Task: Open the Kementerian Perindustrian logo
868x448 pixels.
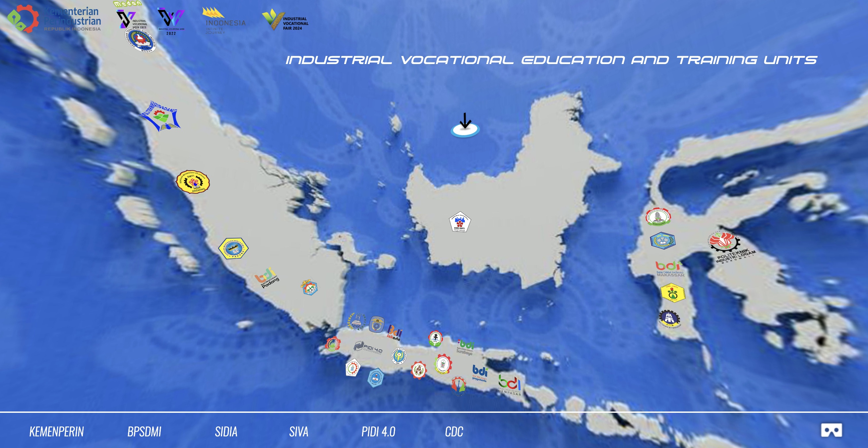Action: tap(54, 19)
